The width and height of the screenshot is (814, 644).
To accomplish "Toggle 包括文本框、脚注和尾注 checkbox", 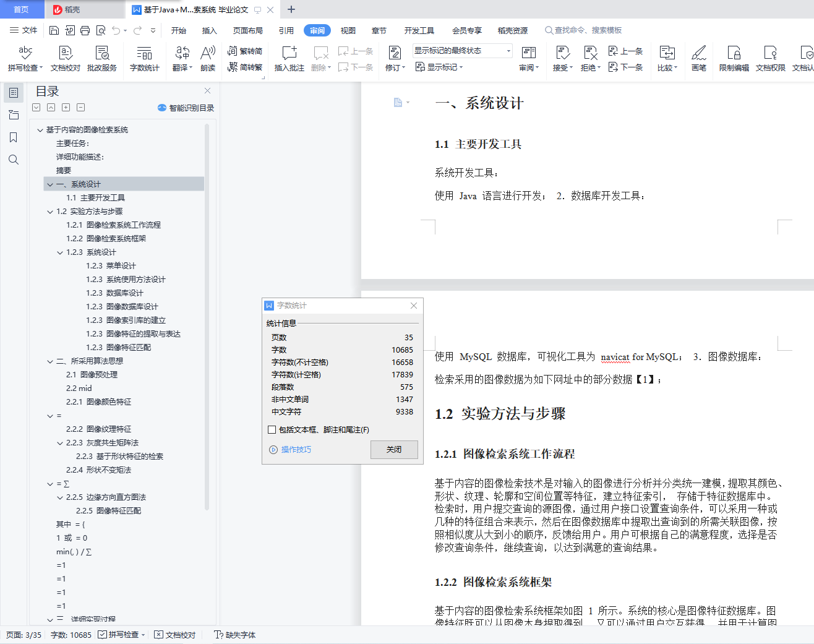I will [272, 430].
